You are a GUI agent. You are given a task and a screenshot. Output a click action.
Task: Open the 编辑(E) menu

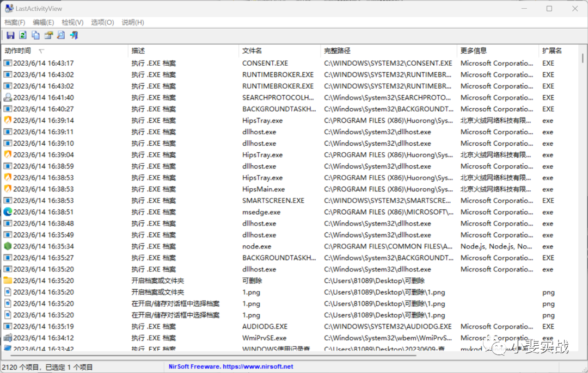tap(43, 22)
